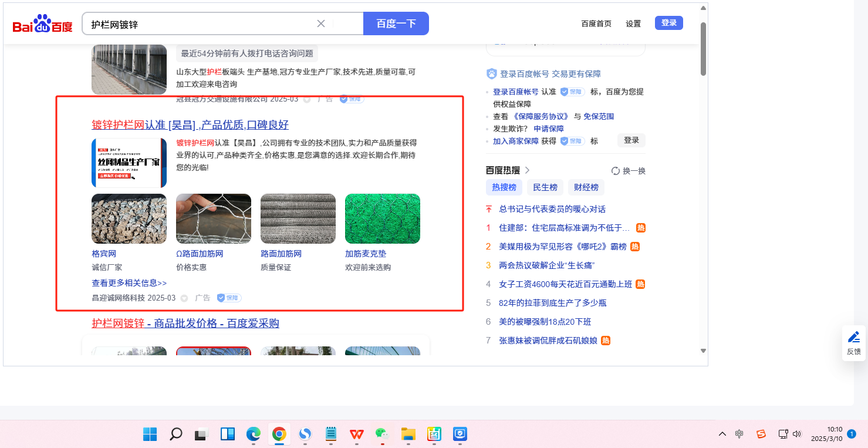Open the colorful notes app in the taskbar
The height and width of the screenshot is (448, 868).
[434, 434]
